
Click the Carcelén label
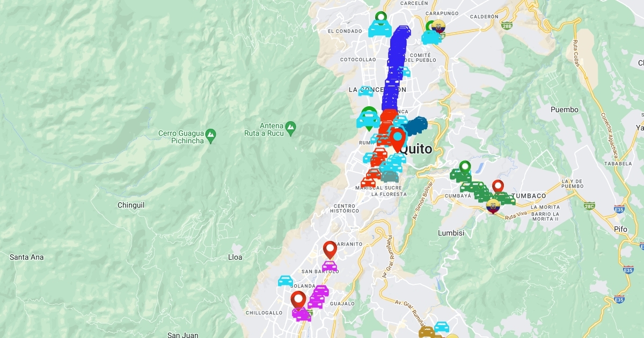click(414, 3)
